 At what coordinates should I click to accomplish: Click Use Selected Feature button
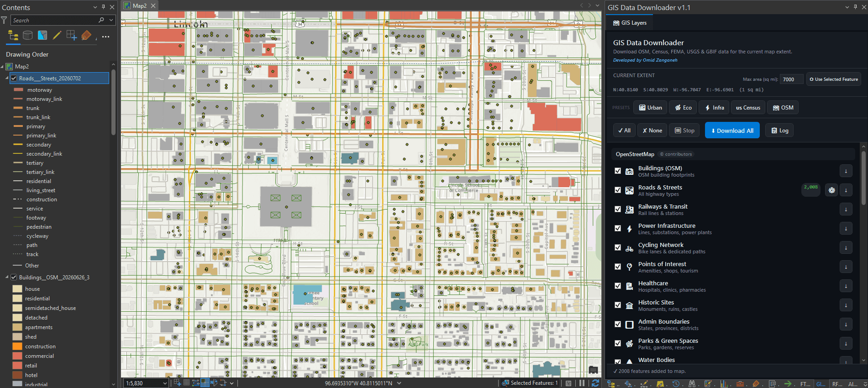point(833,79)
